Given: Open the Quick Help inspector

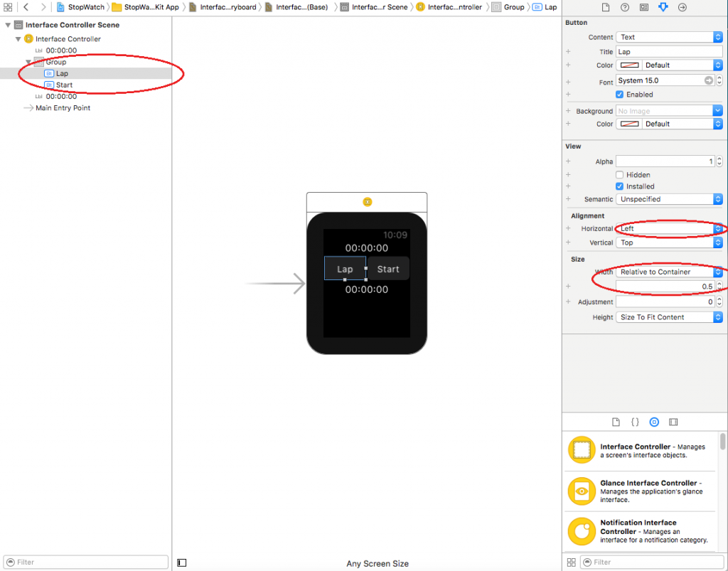Looking at the screenshot, I should (635, 422).
